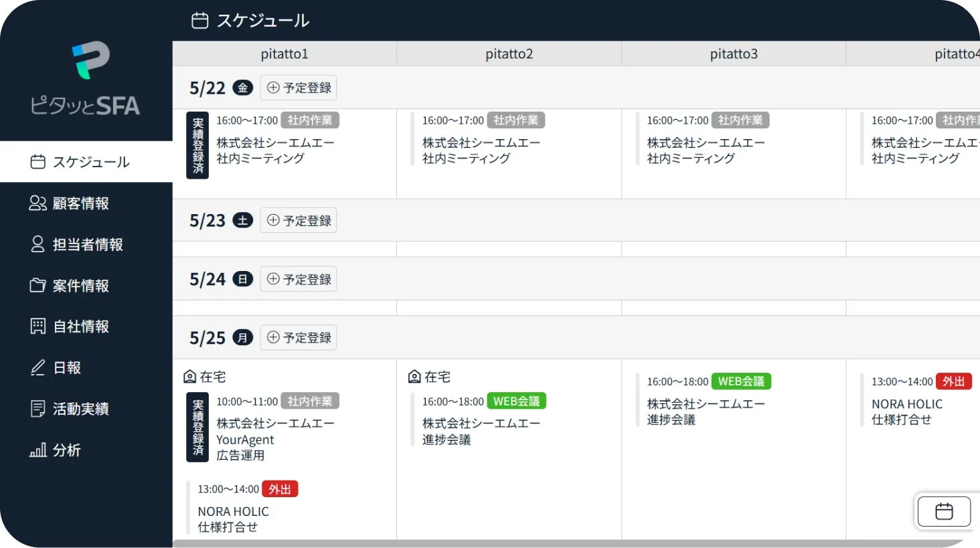Click the 月 day badge beside 5/25
This screenshot has width=980, height=548.
(x=242, y=337)
